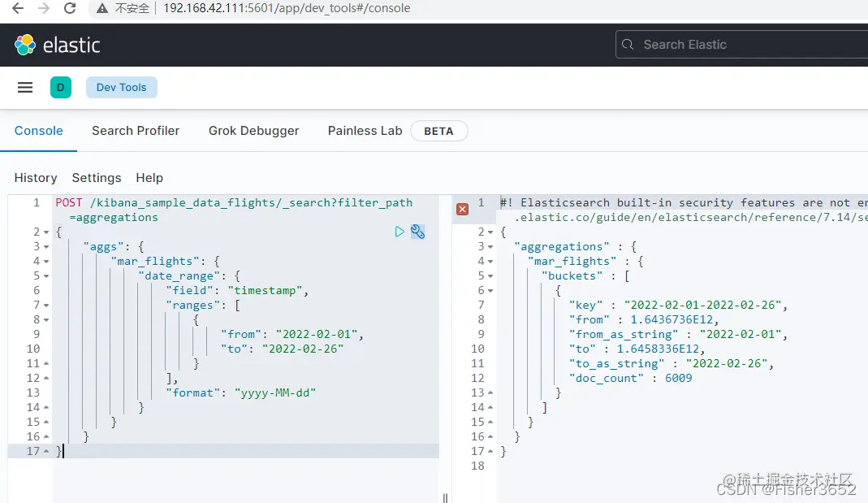Click the browser forward arrow
The width and height of the screenshot is (868, 503).
pyautogui.click(x=44, y=8)
